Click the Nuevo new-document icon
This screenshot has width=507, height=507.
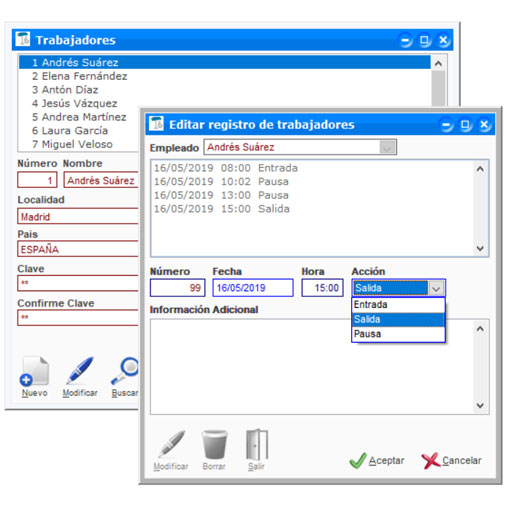[x=34, y=371]
